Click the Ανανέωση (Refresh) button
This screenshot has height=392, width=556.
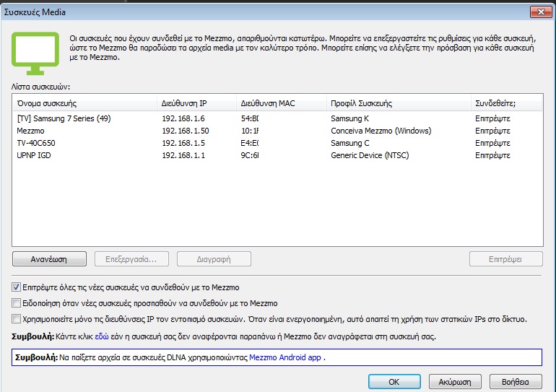tap(49, 259)
